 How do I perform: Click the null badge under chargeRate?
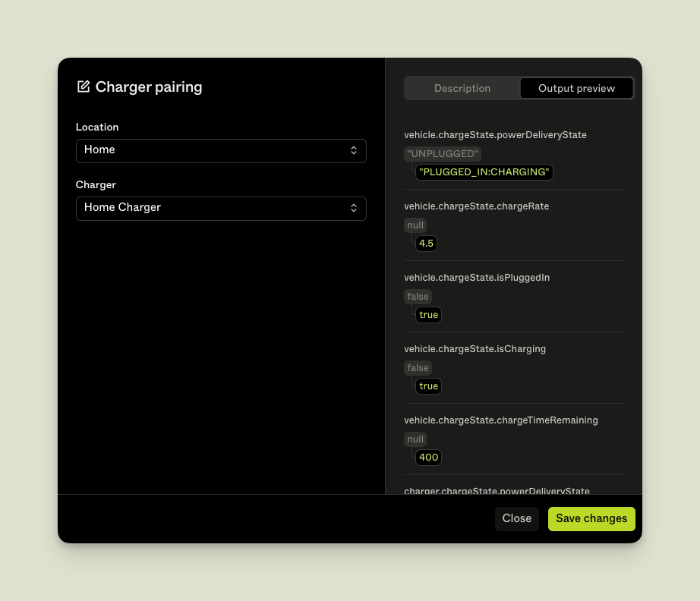[415, 225]
